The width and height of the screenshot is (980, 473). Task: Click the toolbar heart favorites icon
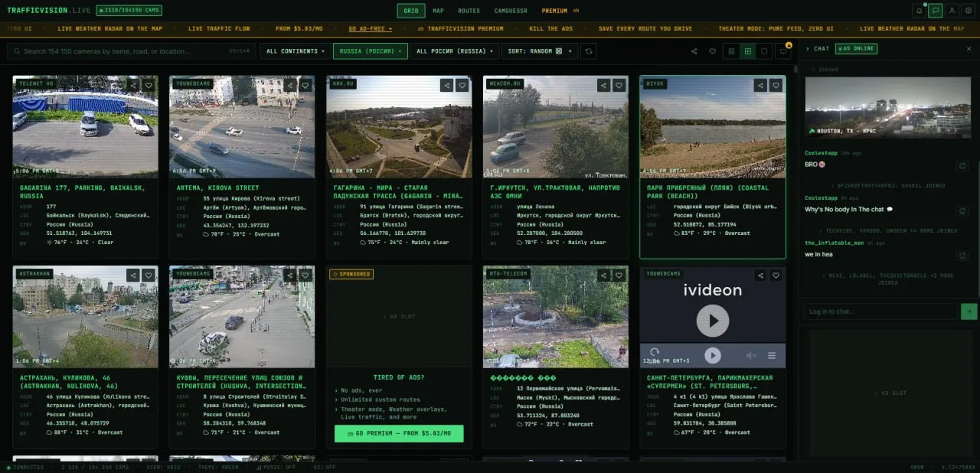click(712, 51)
